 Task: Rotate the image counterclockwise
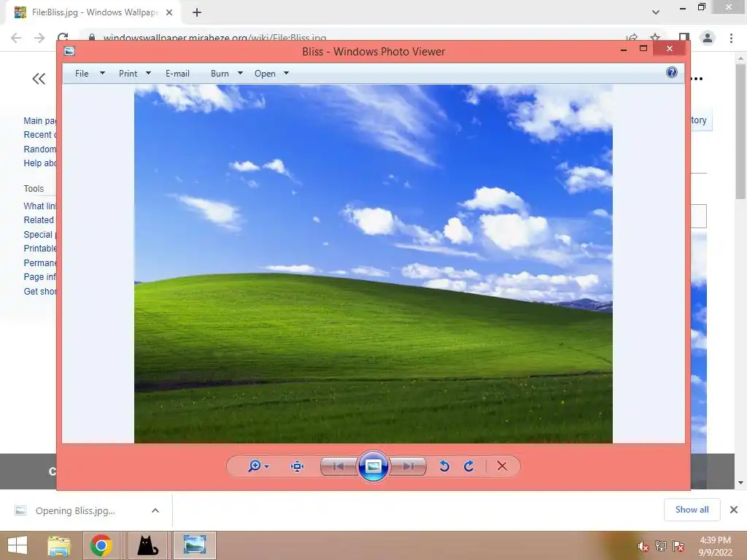[444, 466]
